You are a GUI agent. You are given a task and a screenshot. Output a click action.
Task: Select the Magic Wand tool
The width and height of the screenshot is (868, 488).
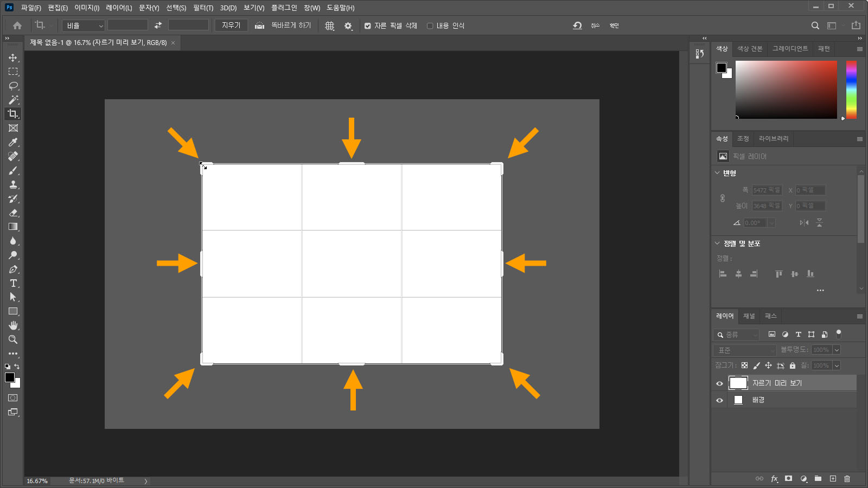click(x=13, y=100)
